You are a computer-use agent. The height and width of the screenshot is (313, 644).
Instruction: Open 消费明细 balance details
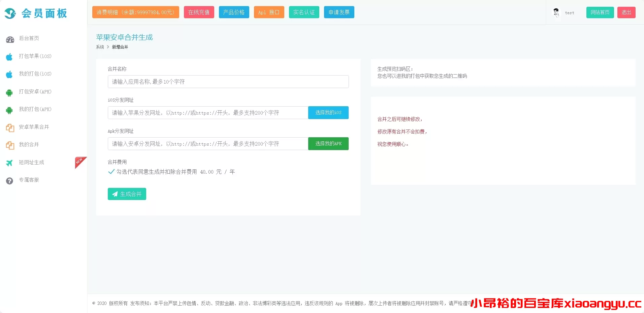[x=135, y=12]
